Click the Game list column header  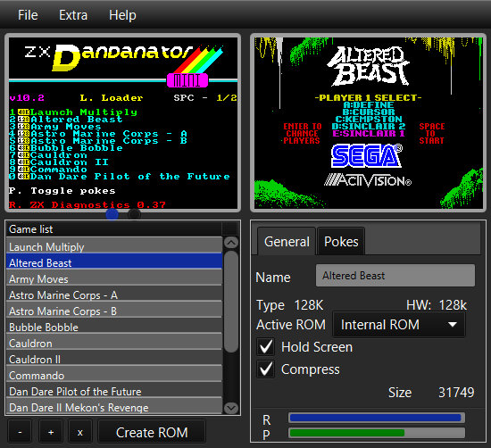pyautogui.click(x=113, y=229)
